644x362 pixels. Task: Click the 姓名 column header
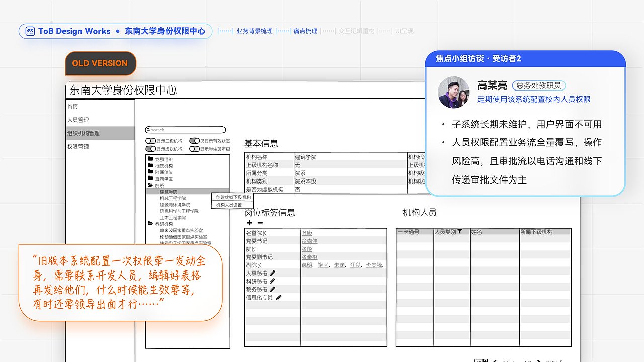point(495,232)
